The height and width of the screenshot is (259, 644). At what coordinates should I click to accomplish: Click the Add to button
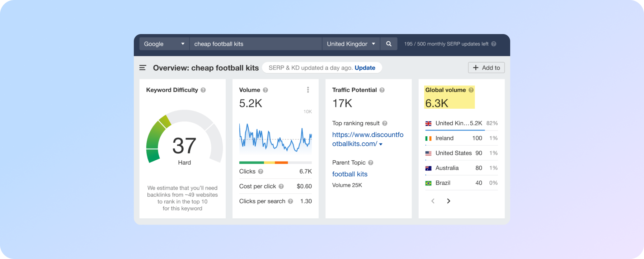(x=486, y=68)
